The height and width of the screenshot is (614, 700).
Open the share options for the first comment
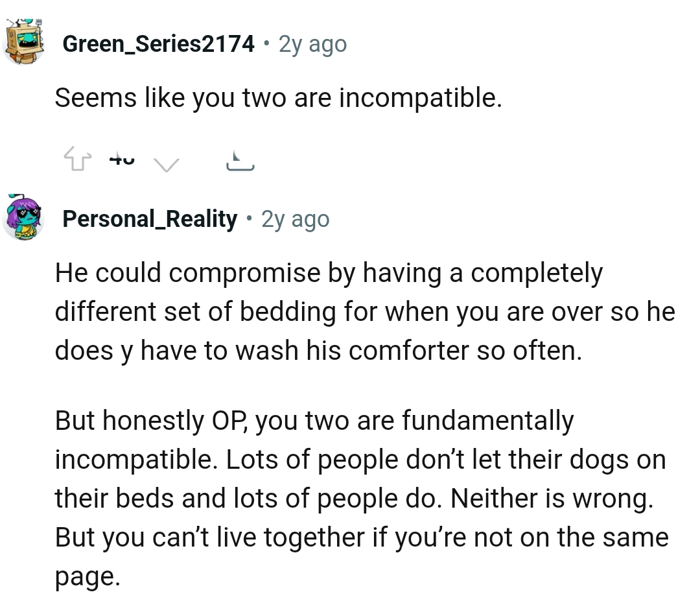click(240, 159)
